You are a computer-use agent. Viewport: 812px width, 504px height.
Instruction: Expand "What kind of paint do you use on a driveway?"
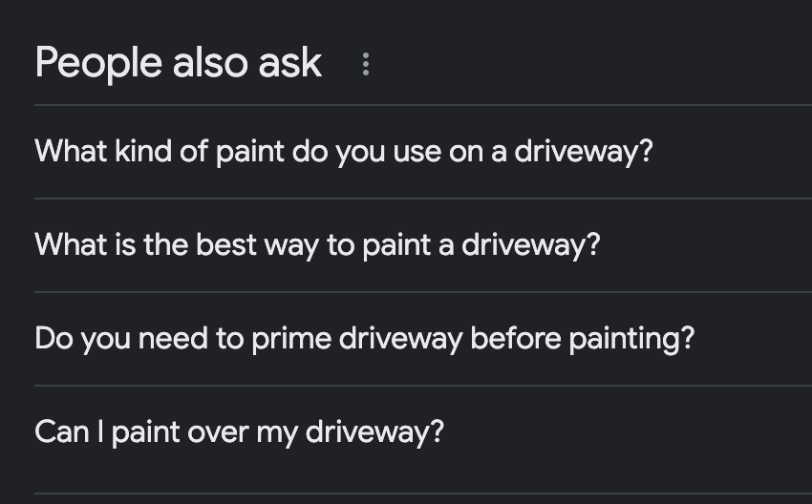tap(343, 152)
